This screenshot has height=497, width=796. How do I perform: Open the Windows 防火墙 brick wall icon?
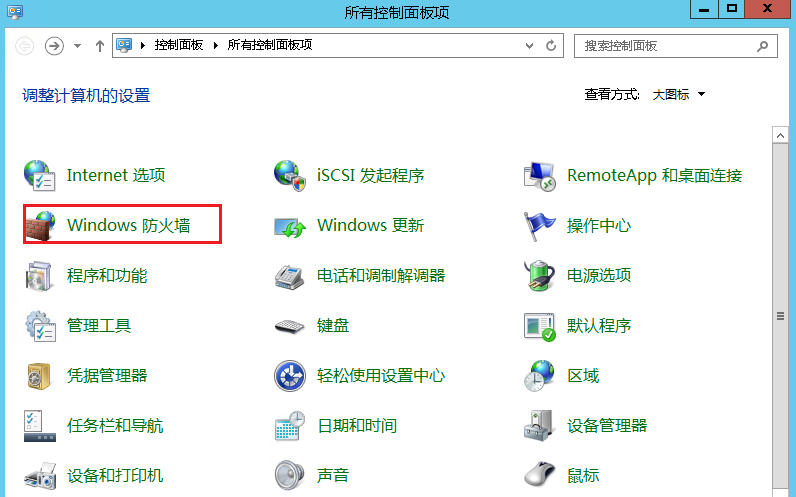40,225
